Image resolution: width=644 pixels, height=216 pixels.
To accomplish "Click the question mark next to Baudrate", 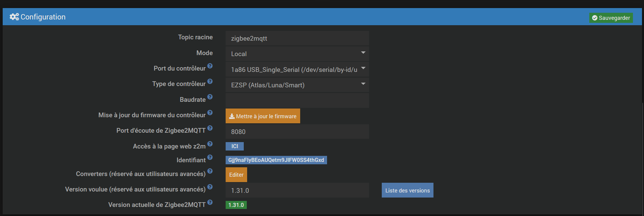I will 210,97.
